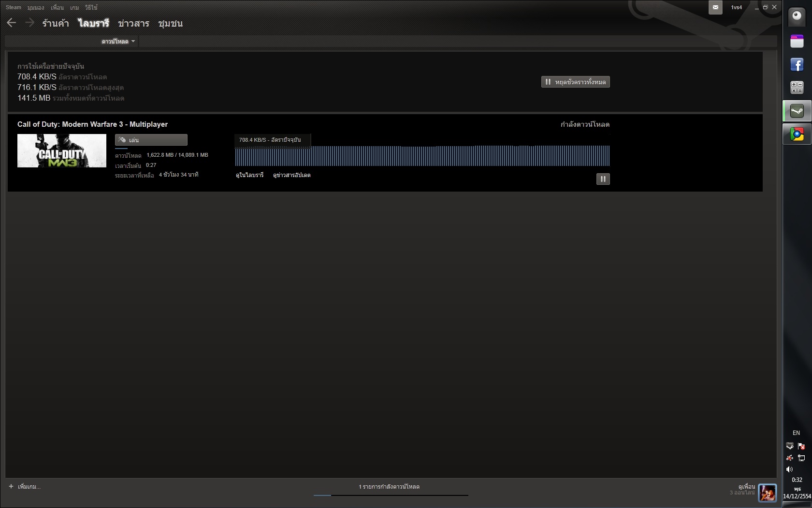Open the 1vs4 account name
The image size is (812, 508).
pos(736,7)
